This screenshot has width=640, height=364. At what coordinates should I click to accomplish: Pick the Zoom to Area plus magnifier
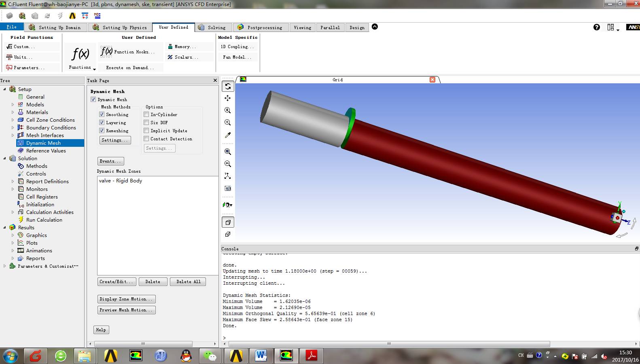coord(228,123)
